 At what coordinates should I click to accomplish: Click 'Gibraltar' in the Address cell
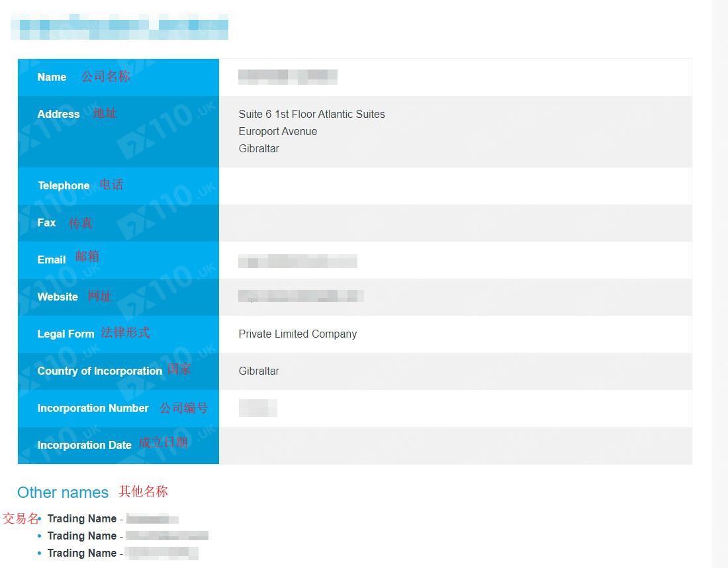click(x=259, y=148)
